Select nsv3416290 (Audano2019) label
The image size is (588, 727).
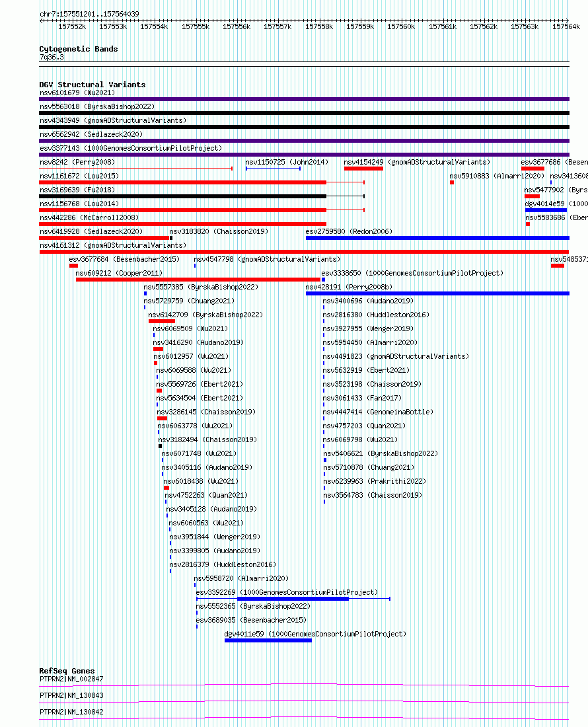(198, 343)
